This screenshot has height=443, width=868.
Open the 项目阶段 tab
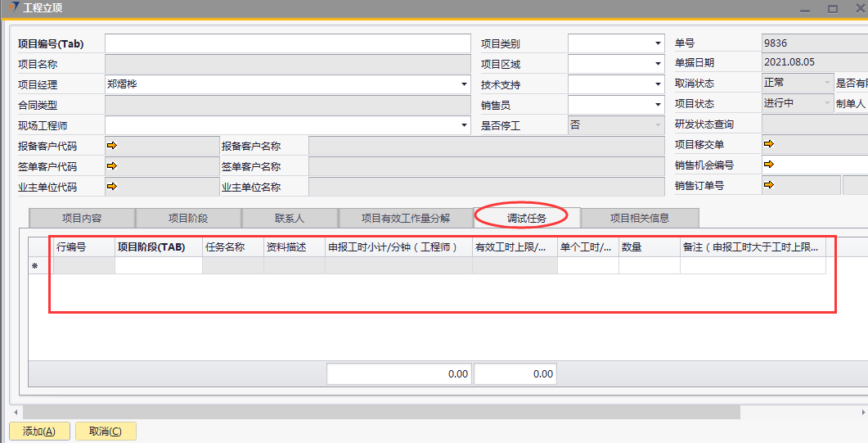(188, 218)
